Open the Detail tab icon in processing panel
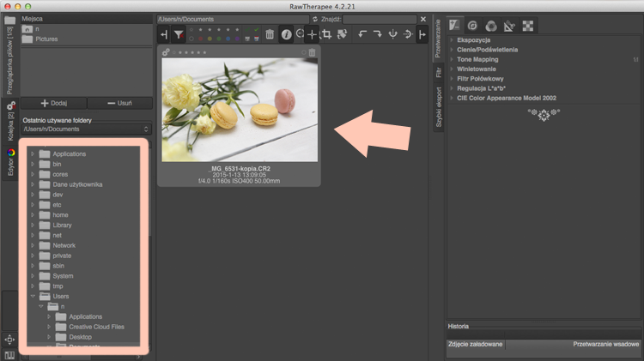 [472, 26]
